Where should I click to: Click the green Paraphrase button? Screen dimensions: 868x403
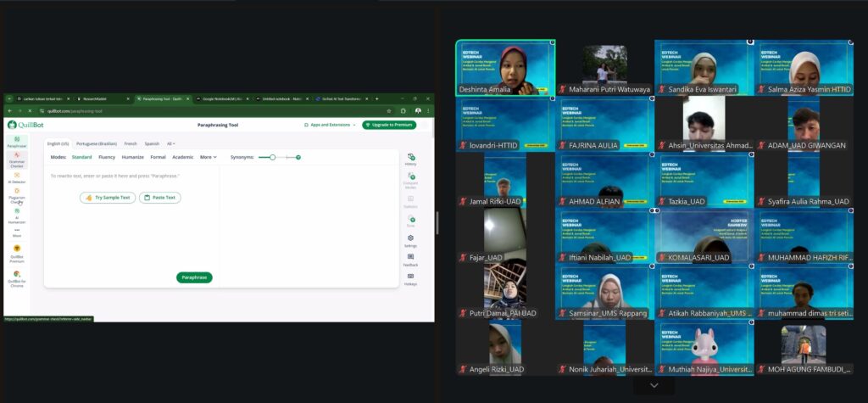coord(194,277)
